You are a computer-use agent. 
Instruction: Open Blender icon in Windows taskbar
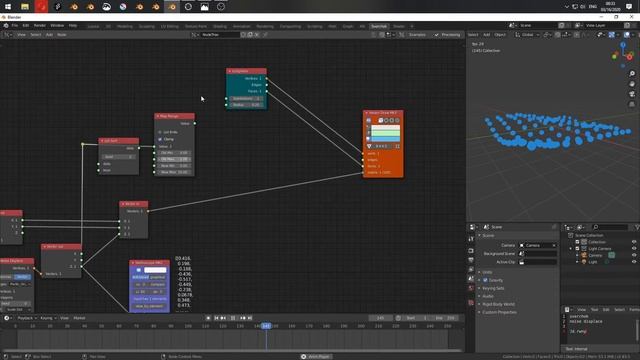coord(172,7)
